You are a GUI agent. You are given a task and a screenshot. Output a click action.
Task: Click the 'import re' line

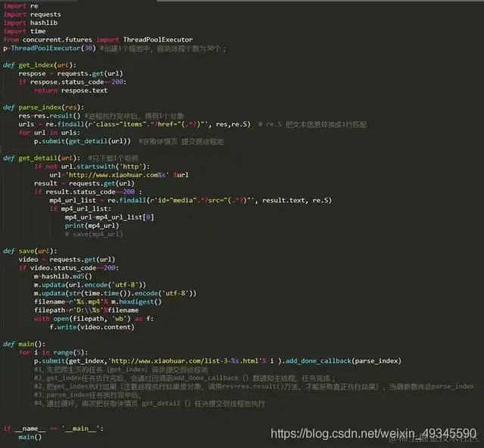click(x=20, y=6)
